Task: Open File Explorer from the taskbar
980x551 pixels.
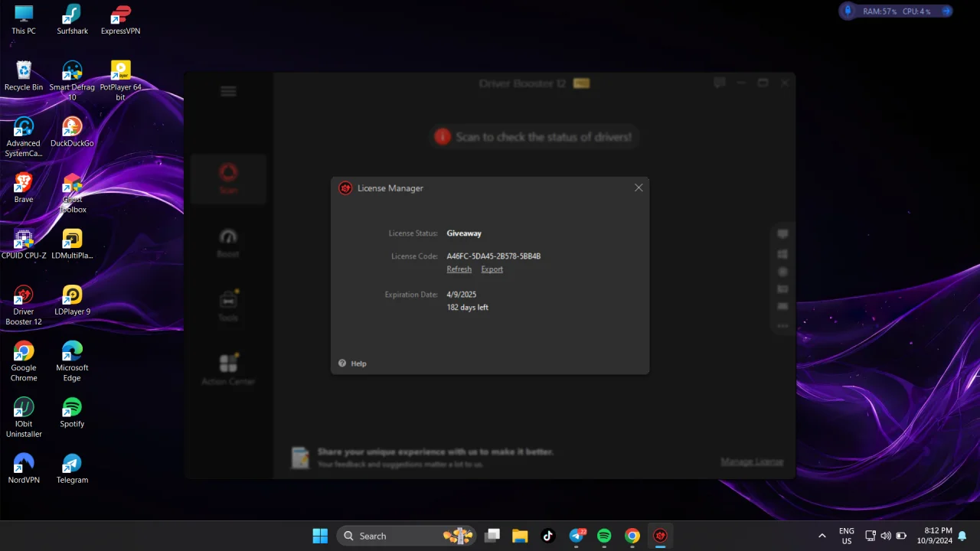Action: coord(520,536)
